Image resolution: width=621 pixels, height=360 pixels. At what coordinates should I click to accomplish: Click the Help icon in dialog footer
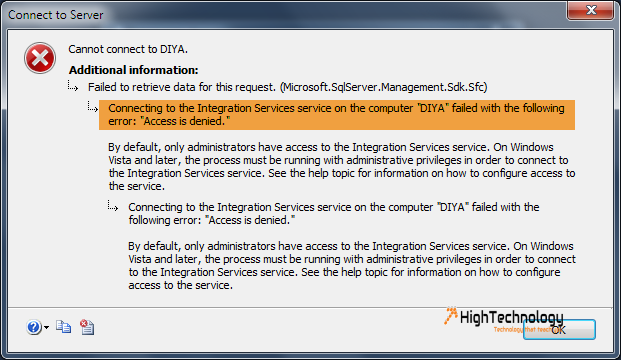pos(34,327)
